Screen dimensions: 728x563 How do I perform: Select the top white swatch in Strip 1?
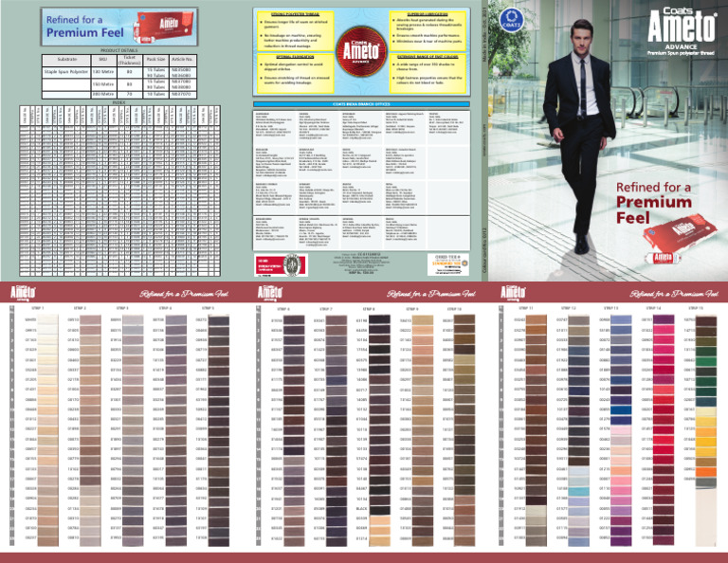coord(47,319)
